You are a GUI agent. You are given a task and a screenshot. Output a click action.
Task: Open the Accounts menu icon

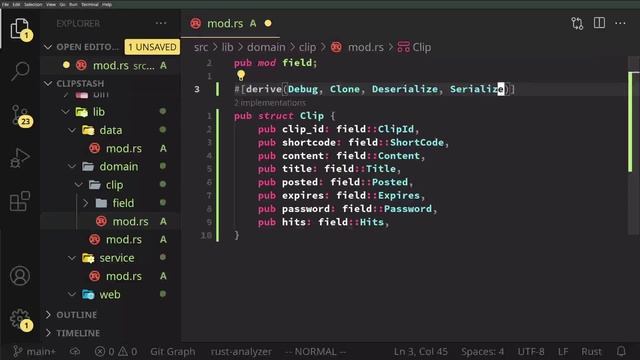click(20, 276)
